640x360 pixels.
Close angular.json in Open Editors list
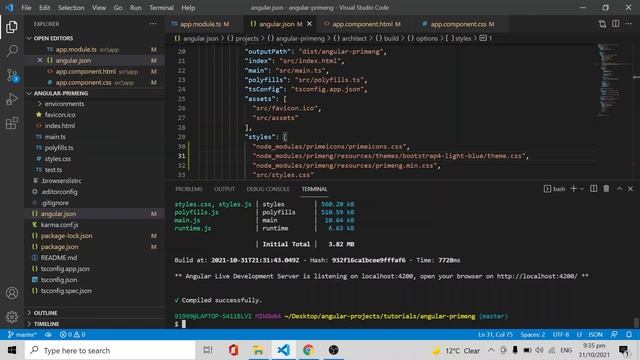pos(40,60)
